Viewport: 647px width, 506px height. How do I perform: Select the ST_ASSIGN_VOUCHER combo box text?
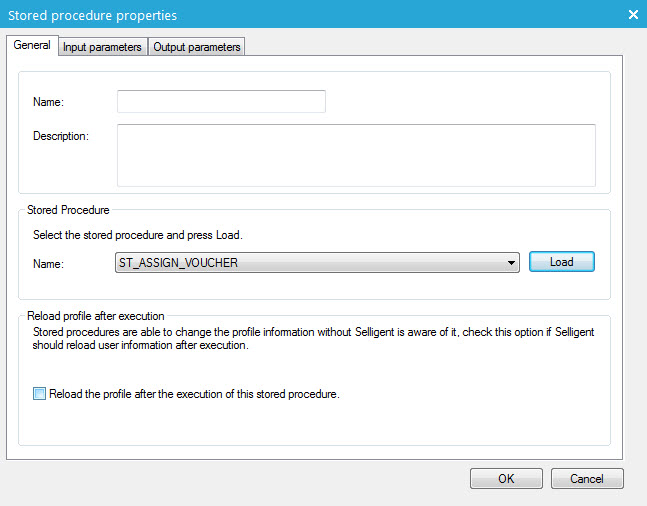pyautogui.click(x=310, y=263)
